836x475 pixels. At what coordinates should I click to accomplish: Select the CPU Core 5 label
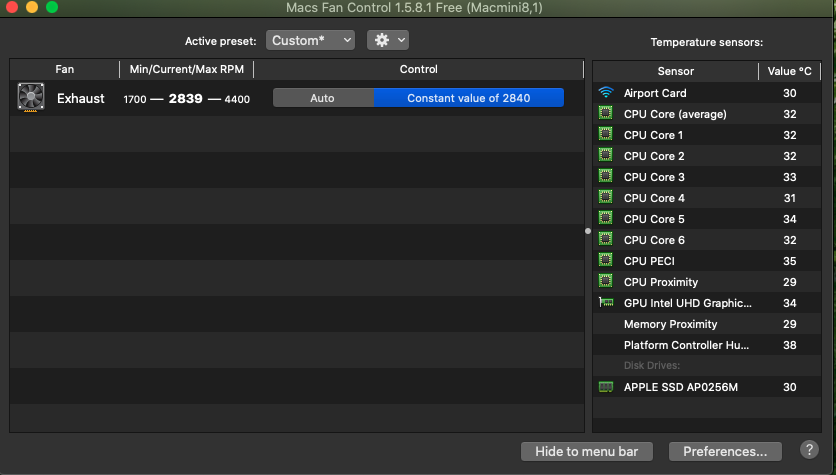(654, 219)
